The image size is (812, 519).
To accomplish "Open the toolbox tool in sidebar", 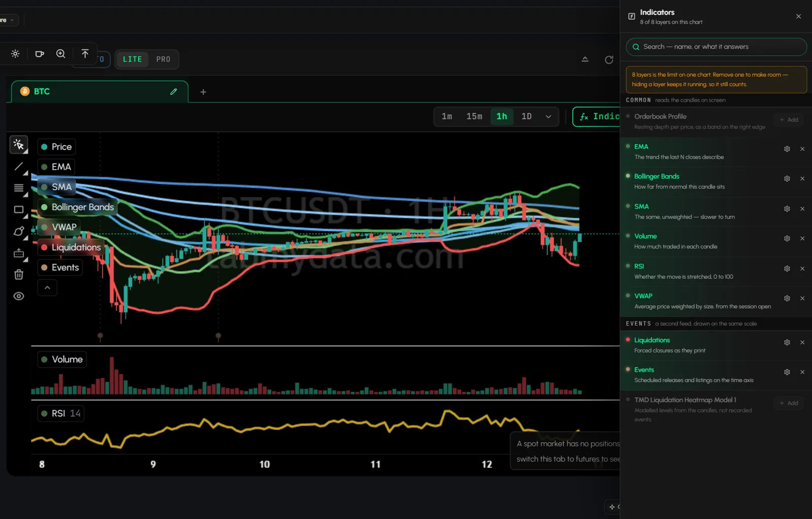I will [x=19, y=253].
